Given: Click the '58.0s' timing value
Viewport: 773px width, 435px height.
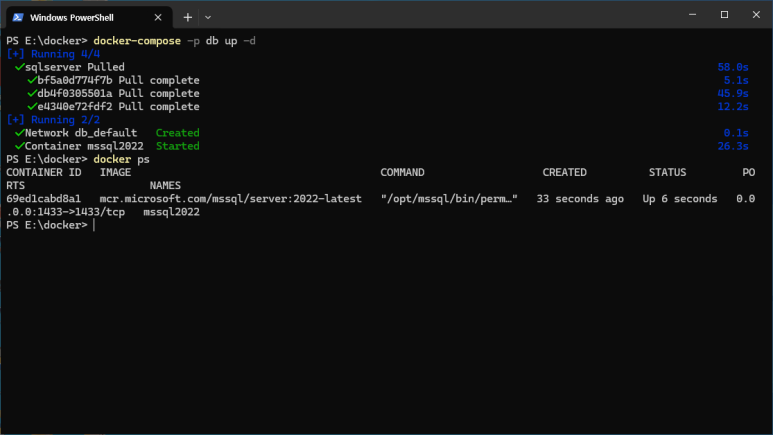Looking at the screenshot, I should tap(733, 67).
